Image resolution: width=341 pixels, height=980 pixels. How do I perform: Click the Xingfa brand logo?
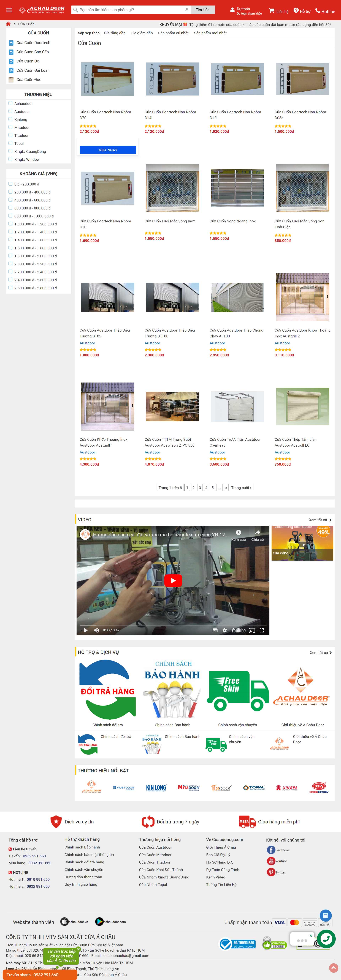pyautogui.click(x=287, y=788)
